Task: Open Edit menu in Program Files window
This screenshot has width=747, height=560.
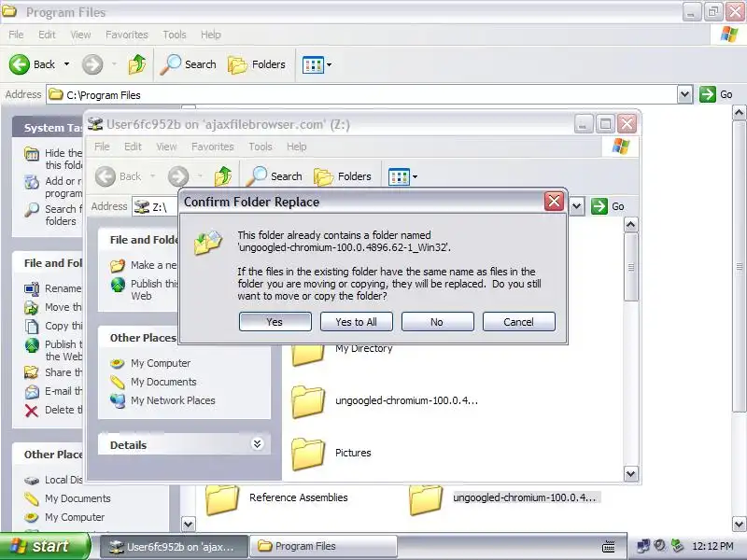Action: [47, 35]
